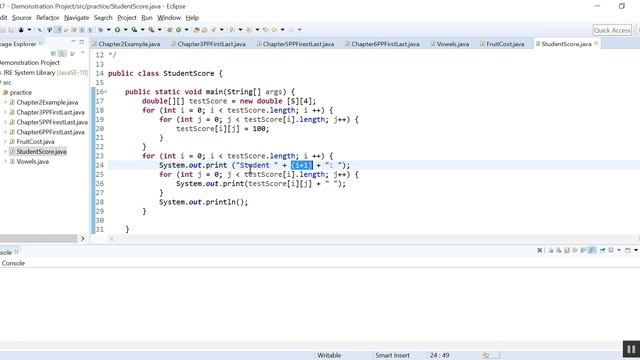Click the Quick Access search field
The width and height of the screenshot is (640, 360).
click(612, 30)
